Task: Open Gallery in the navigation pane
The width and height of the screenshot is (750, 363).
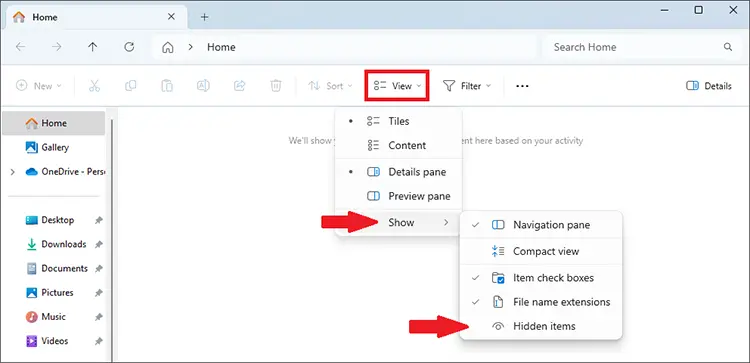Action: 54,148
